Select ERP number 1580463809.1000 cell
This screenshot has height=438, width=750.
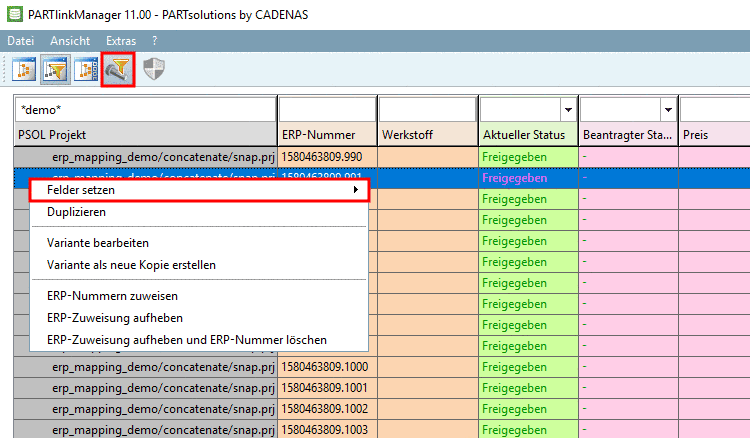tap(327, 367)
